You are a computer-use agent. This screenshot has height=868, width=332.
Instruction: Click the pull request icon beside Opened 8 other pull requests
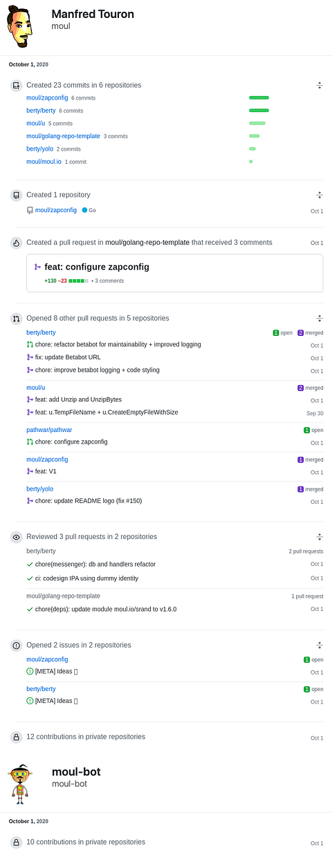pos(16,319)
